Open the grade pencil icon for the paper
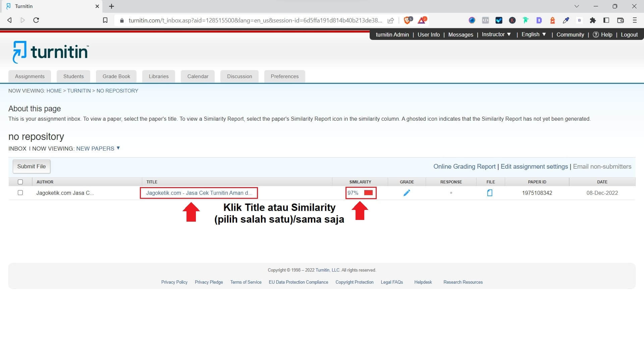The height and width of the screenshot is (342, 644). tap(407, 193)
